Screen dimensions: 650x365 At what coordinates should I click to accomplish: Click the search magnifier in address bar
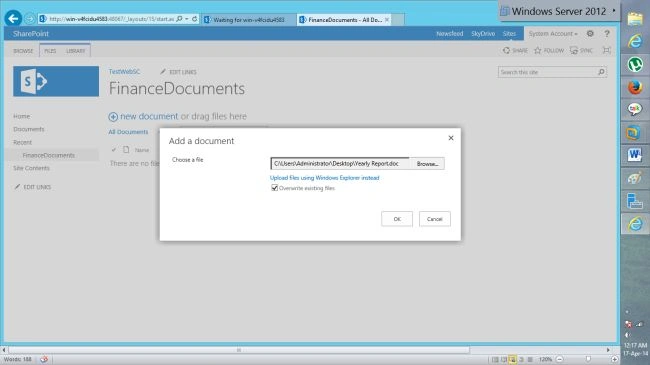coord(179,19)
